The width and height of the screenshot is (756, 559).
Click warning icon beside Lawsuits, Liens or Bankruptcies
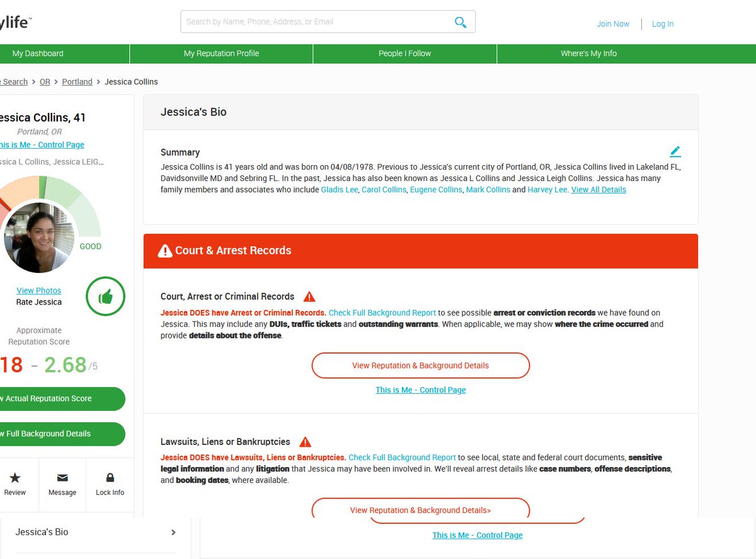pos(305,442)
